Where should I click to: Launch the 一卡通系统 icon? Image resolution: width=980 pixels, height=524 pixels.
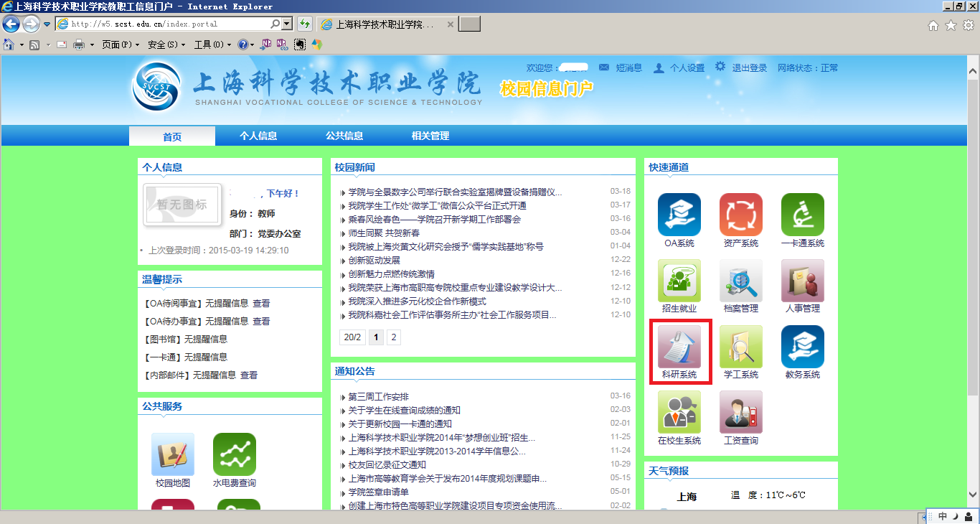coord(802,215)
